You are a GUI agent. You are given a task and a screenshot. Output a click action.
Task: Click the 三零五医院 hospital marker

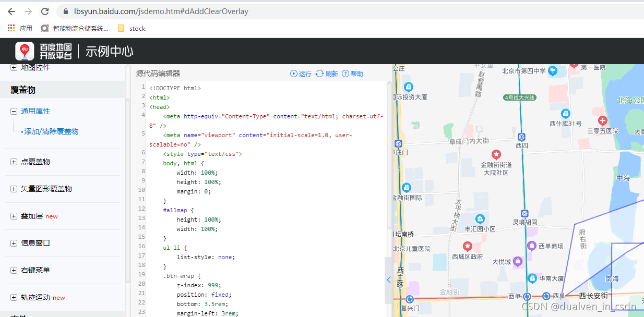tap(602, 120)
